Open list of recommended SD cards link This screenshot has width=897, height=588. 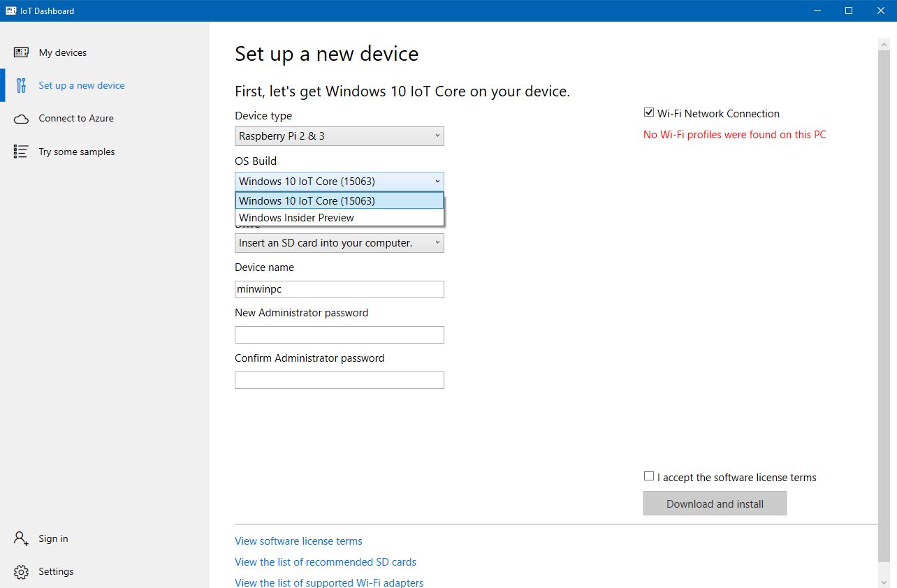pos(326,562)
